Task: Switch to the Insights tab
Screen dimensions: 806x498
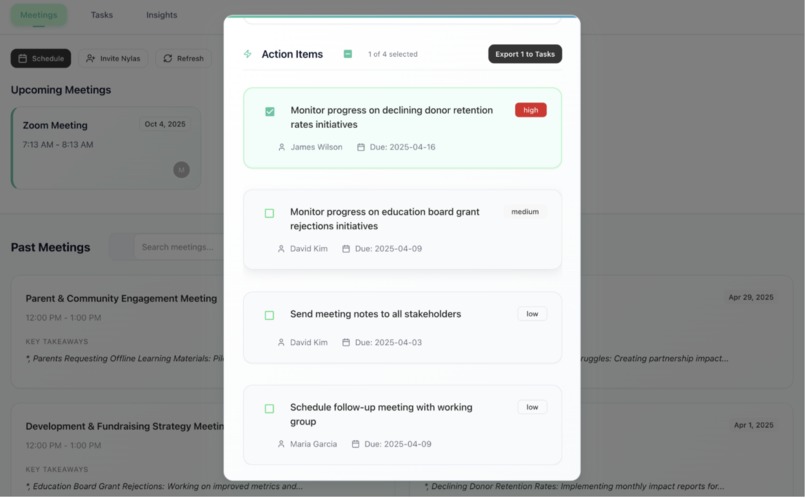Action: pyautogui.click(x=161, y=15)
